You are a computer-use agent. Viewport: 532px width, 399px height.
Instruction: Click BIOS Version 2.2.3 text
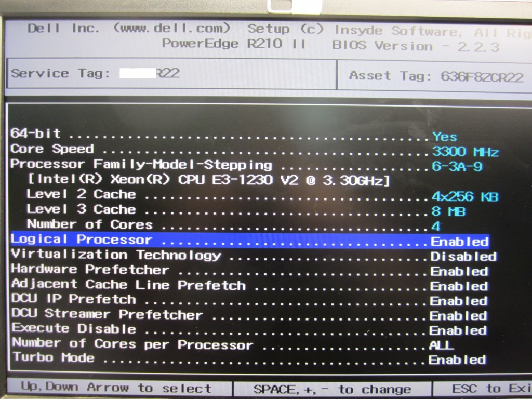416,46
